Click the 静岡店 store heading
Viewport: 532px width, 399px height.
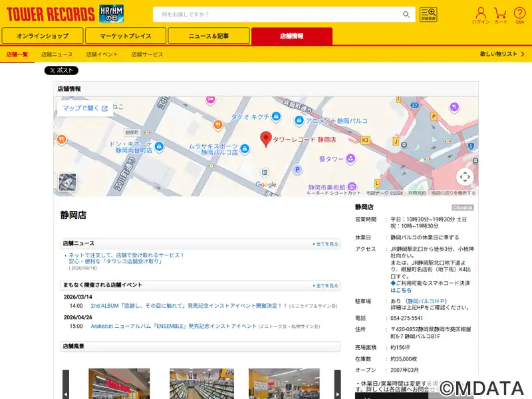pyautogui.click(x=73, y=215)
